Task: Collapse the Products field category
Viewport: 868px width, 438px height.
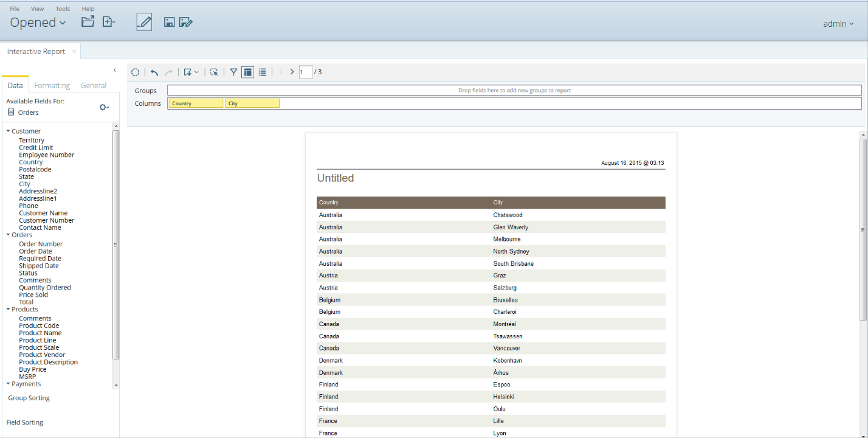Action: tap(9, 310)
